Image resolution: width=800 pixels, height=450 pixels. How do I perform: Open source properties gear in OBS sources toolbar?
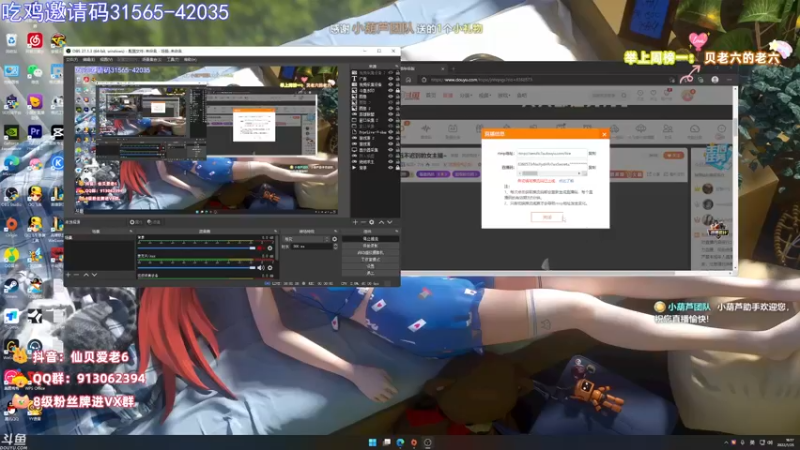(372, 222)
